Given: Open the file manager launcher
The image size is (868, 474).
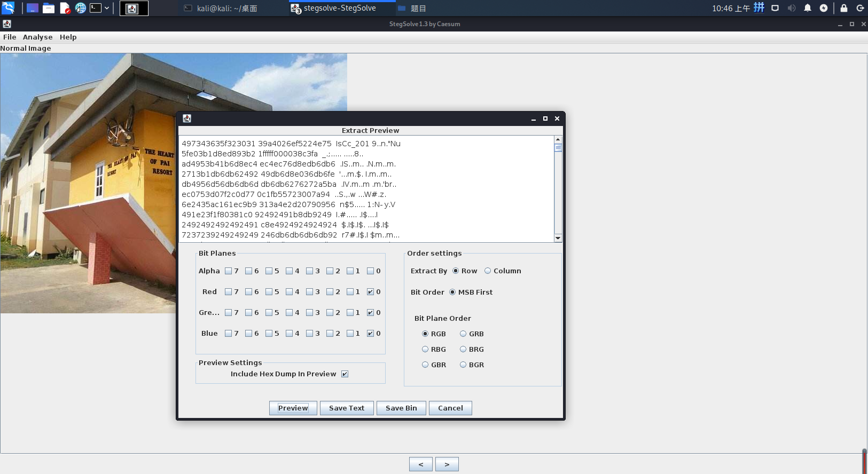Looking at the screenshot, I should point(49,8).
